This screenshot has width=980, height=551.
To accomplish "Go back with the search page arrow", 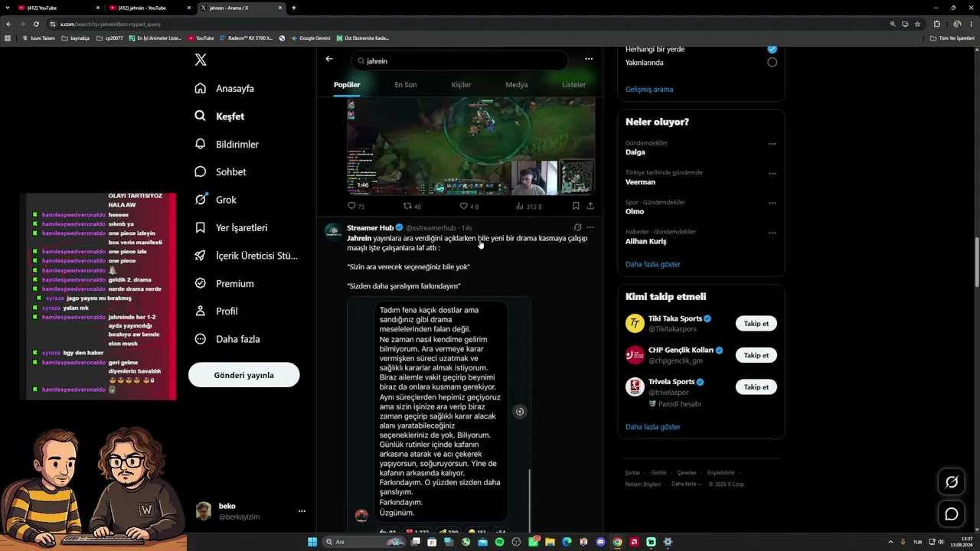I will (x=328, y=59).
